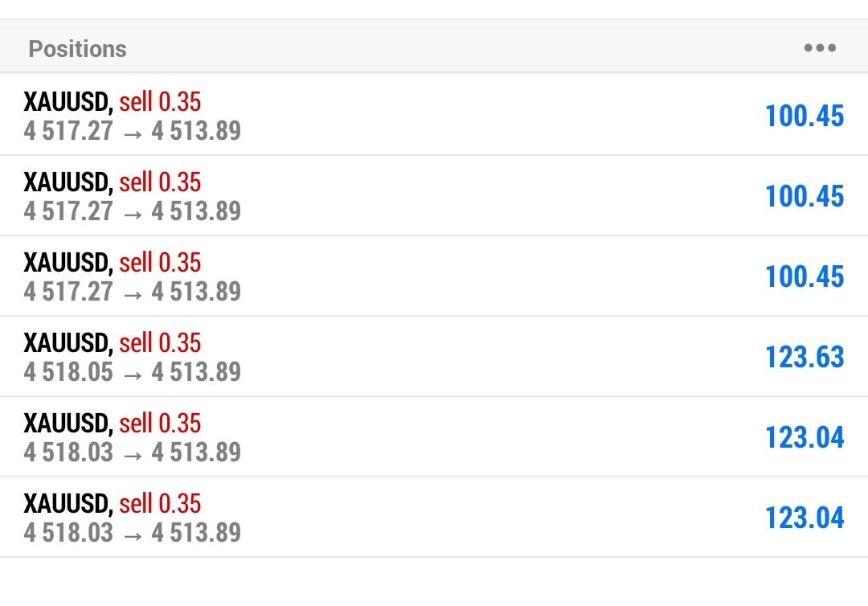Click the 4 518.05 → 4 513.89 price line
The height and width of the screenshot is (606, 868).
[133, 371]
